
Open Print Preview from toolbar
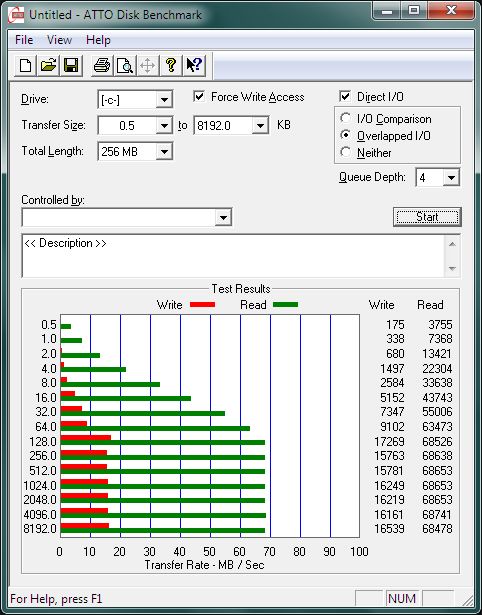tap(125, 65)
